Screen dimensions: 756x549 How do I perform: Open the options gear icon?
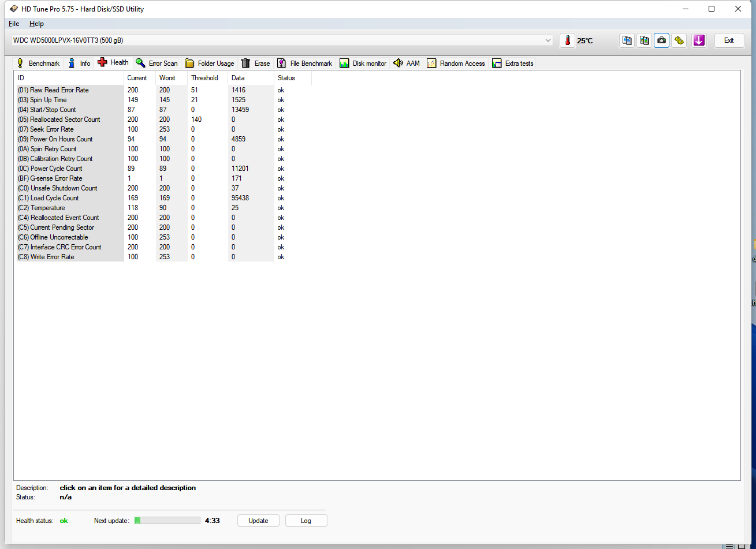[x=679, y=40]
